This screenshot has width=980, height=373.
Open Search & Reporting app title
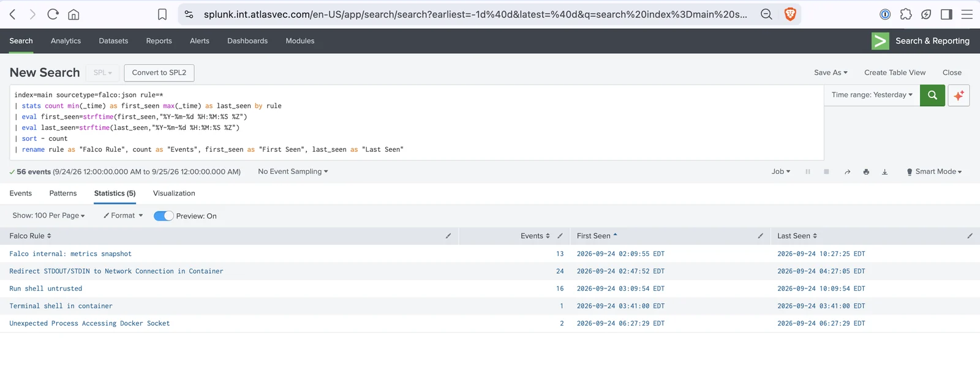point(932,41)
